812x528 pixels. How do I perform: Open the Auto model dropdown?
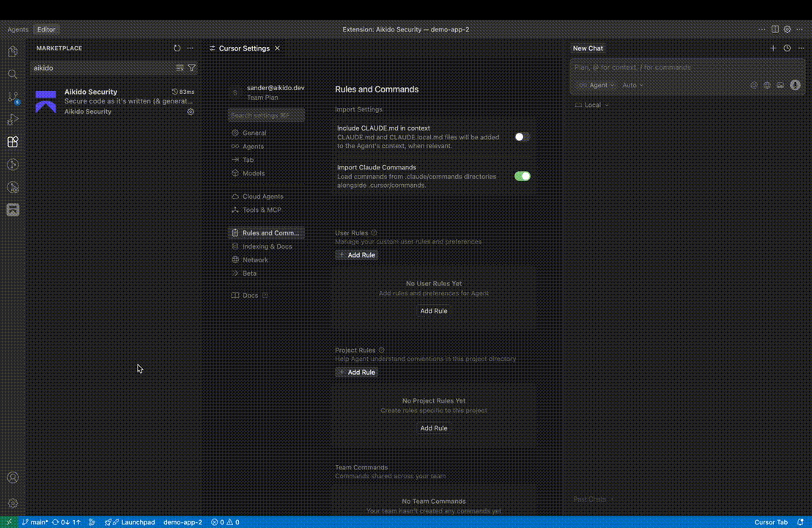point(632,85)
